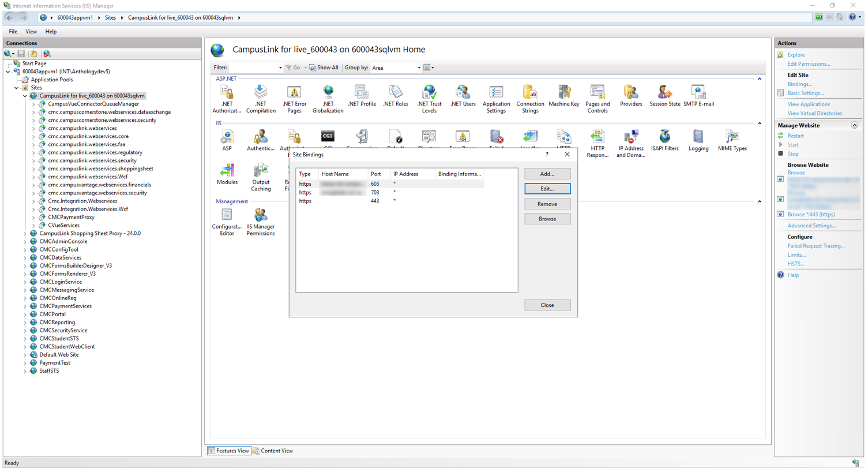Click the address bar path field
The height and width of the screenshot is (468, 868).
(424, 18)
